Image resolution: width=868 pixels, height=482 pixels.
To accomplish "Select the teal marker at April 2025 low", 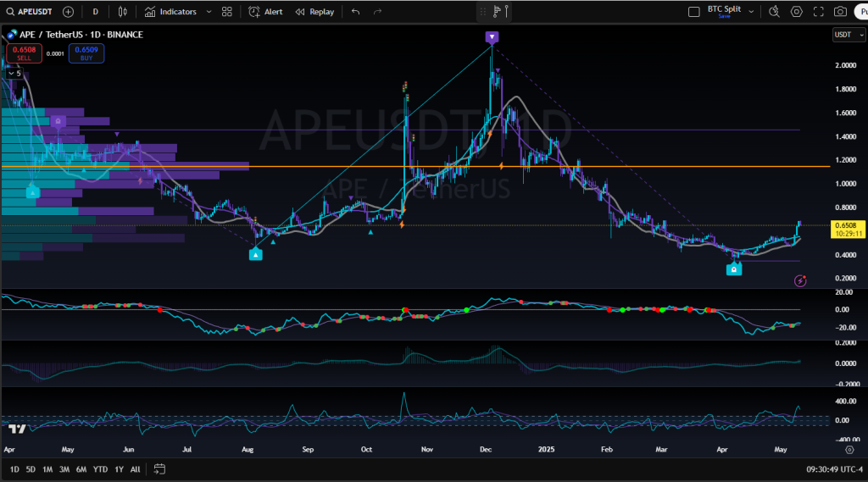I will 733,269.
